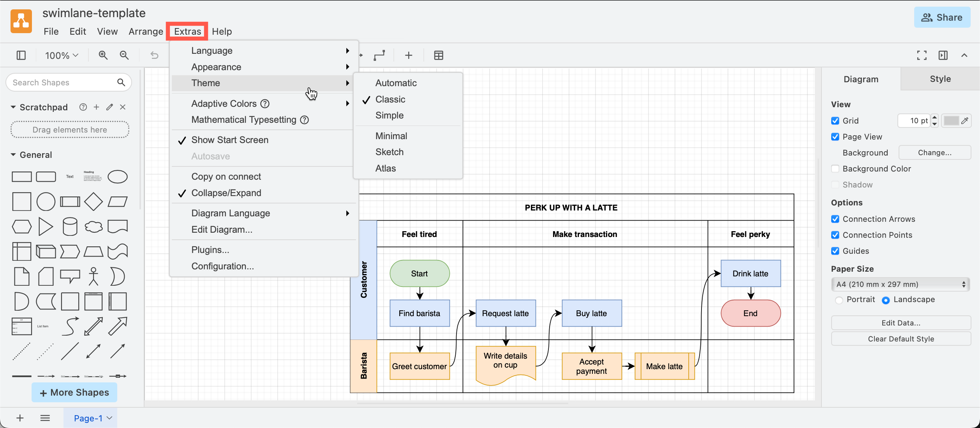Uncheck the Grid checkbox

click(835, 120)
